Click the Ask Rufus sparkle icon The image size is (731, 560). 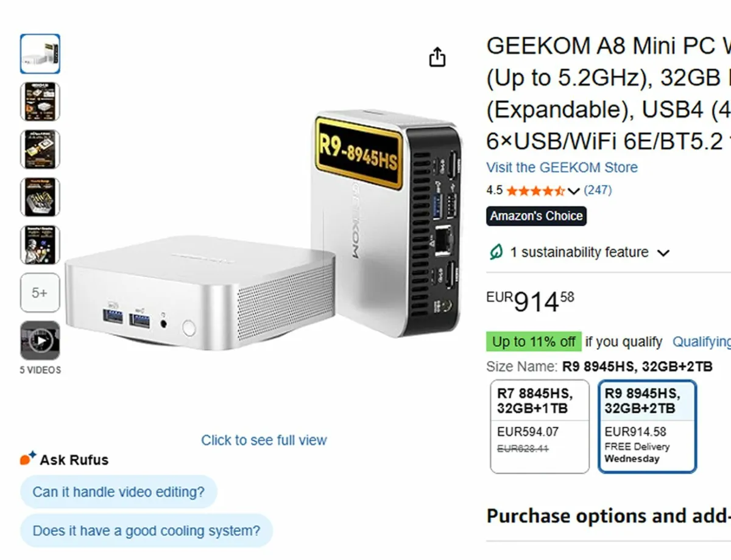pos(27,458)
